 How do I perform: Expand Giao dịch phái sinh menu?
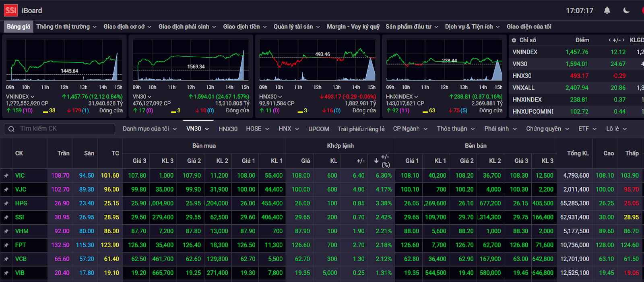coord(187,27)
